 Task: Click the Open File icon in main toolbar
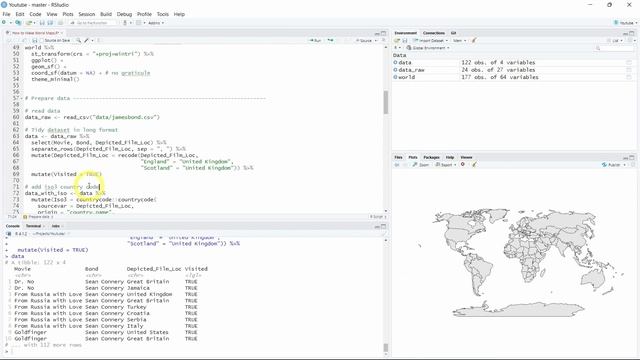click(29, 23)
